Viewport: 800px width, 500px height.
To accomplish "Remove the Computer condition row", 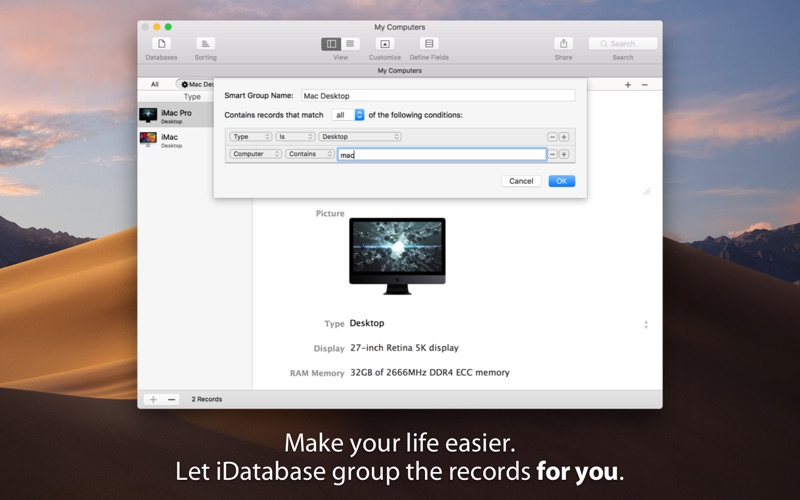I will [x=552, y=154].
